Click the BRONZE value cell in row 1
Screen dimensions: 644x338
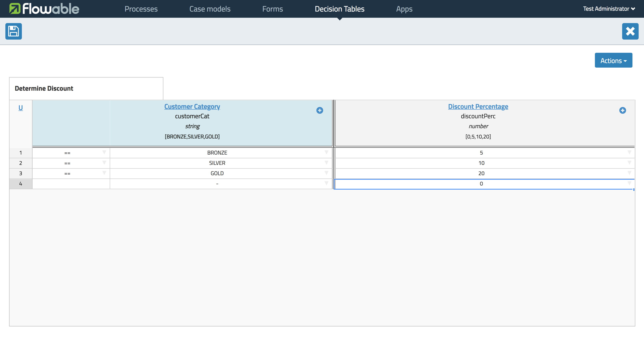(x=217, y=152)
